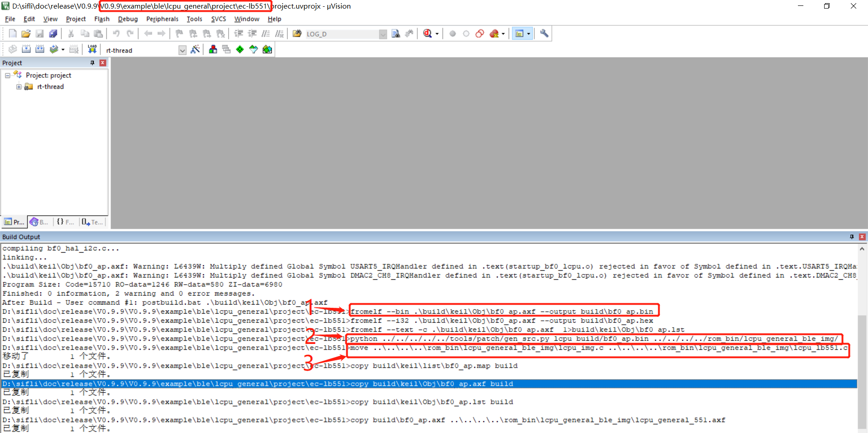Open the File menu
The width and height of the screenshot is (868, 433).
coord(10,19)
